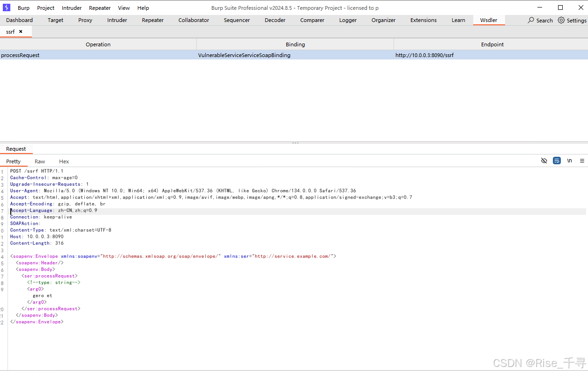Switch to the Comparer tab
This screenshot has height=373, width=588.
(x=312, y=20)
